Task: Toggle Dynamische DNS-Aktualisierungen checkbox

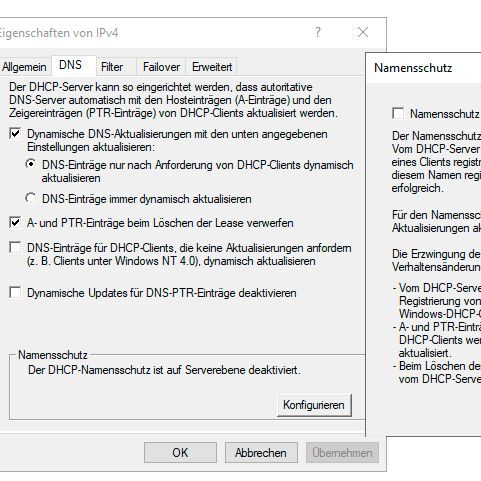Action: 15,134
